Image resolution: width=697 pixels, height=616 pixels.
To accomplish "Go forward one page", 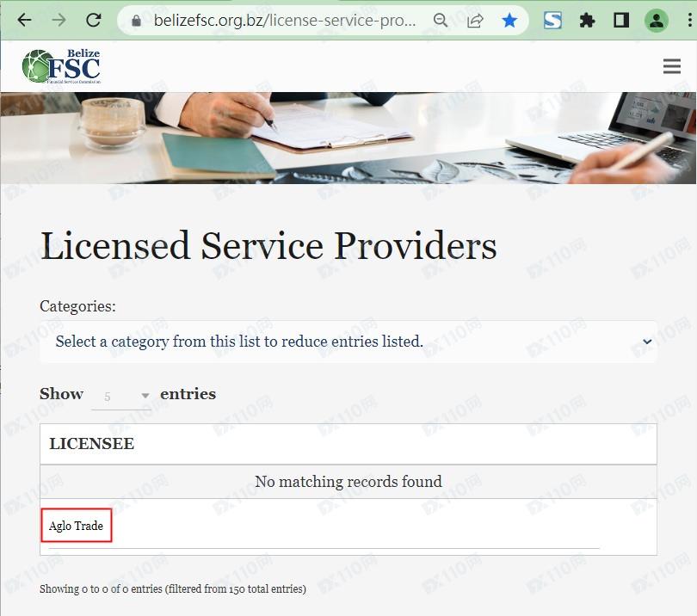I will coord(59,20).
